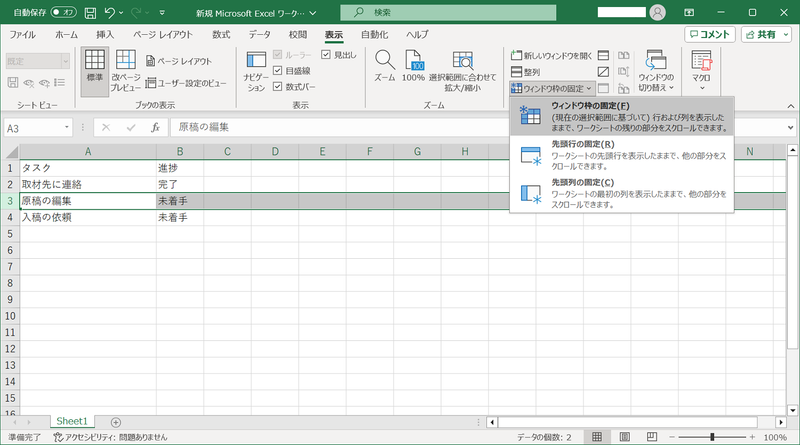The image size is (800, 445).
Task: Uncheck the 見出し checkbox
Action: [326, 55]
